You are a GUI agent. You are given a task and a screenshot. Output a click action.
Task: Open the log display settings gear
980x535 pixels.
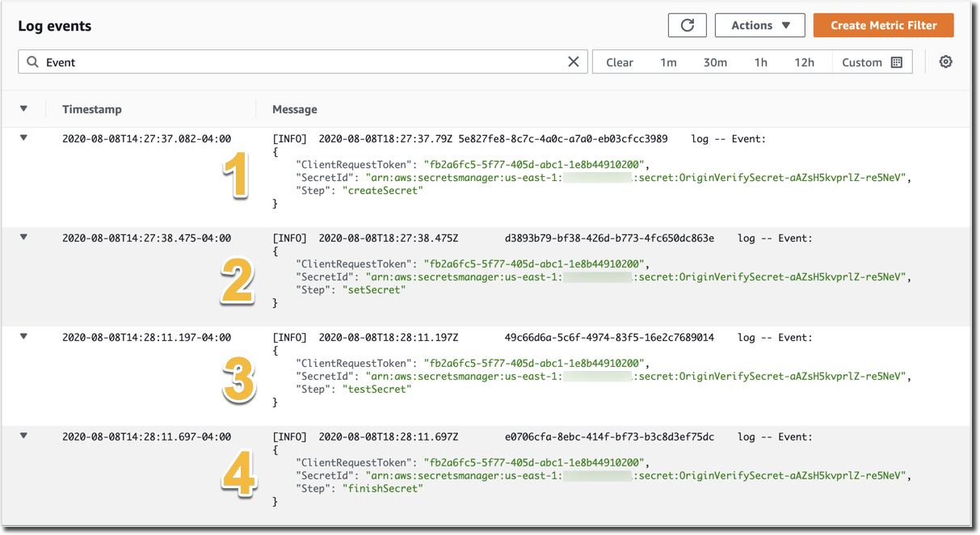[945, 61]
